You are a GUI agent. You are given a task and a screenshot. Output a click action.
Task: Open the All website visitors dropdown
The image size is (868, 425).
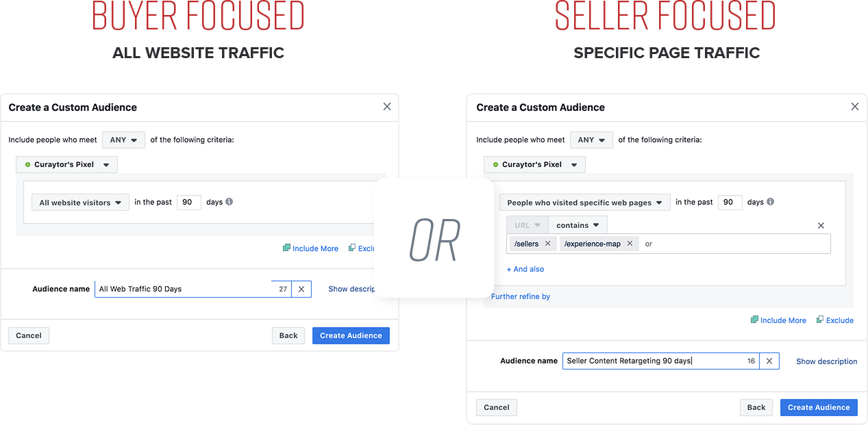pos(80,203)
